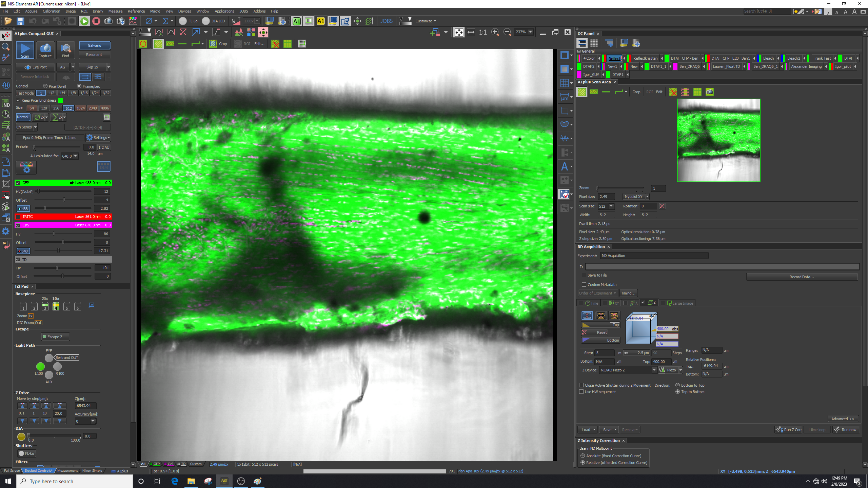Open the Z Device NIDAQ Piezo dropdown
868x488 pixels.
point(654,370)
